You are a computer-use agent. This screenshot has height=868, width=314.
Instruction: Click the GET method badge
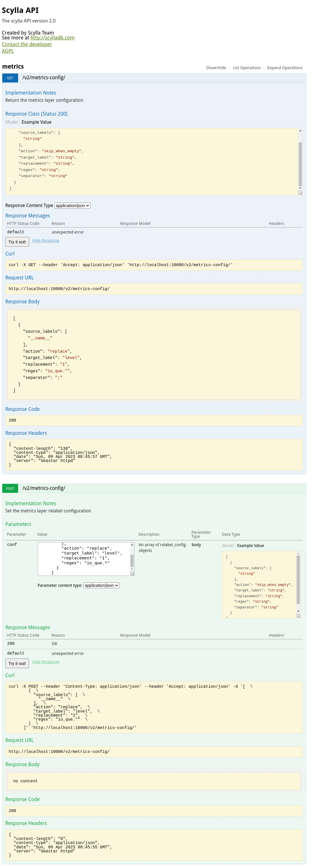[10, 78]
